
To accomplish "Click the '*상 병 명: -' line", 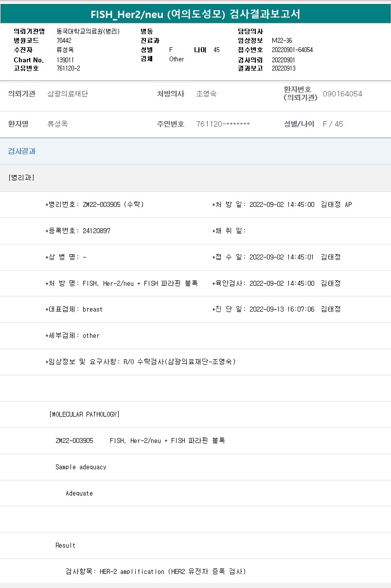I will click(x=66, y=257).
